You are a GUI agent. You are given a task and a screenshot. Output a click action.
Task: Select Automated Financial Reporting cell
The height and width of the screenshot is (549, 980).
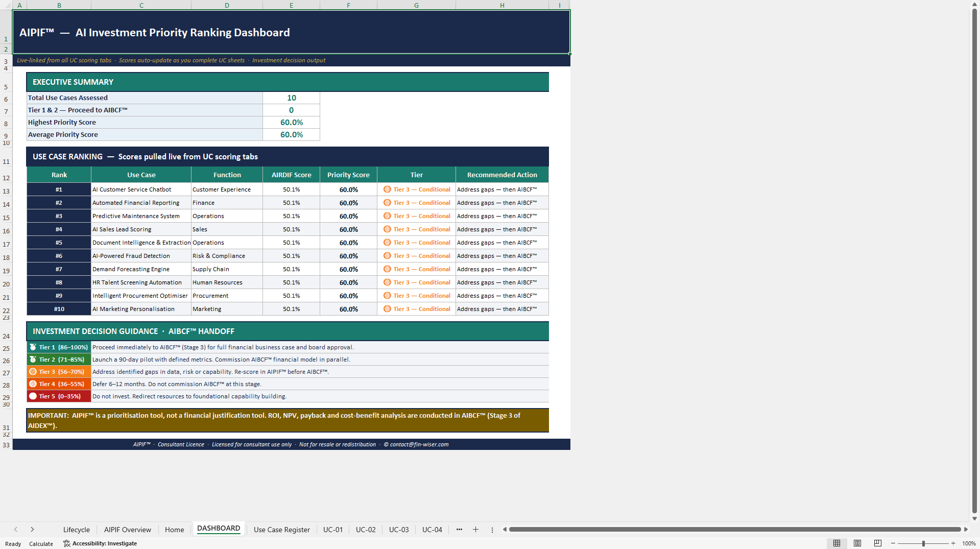[141, 203]
